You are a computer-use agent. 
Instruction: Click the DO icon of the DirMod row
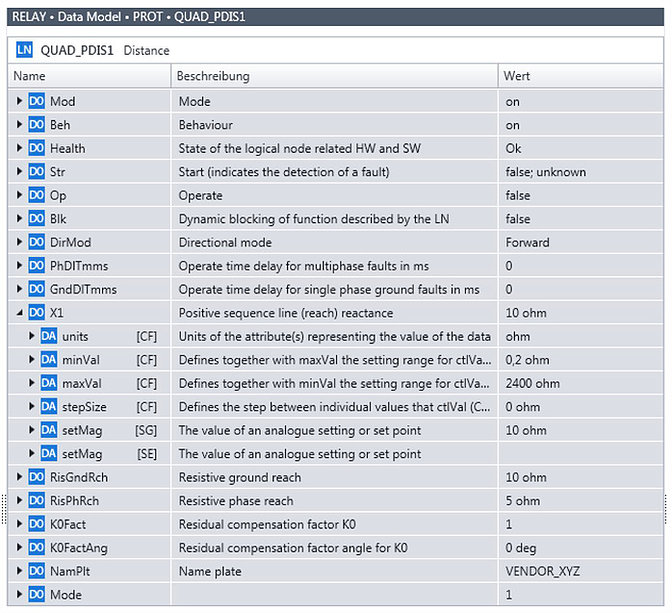coord(36,242)
